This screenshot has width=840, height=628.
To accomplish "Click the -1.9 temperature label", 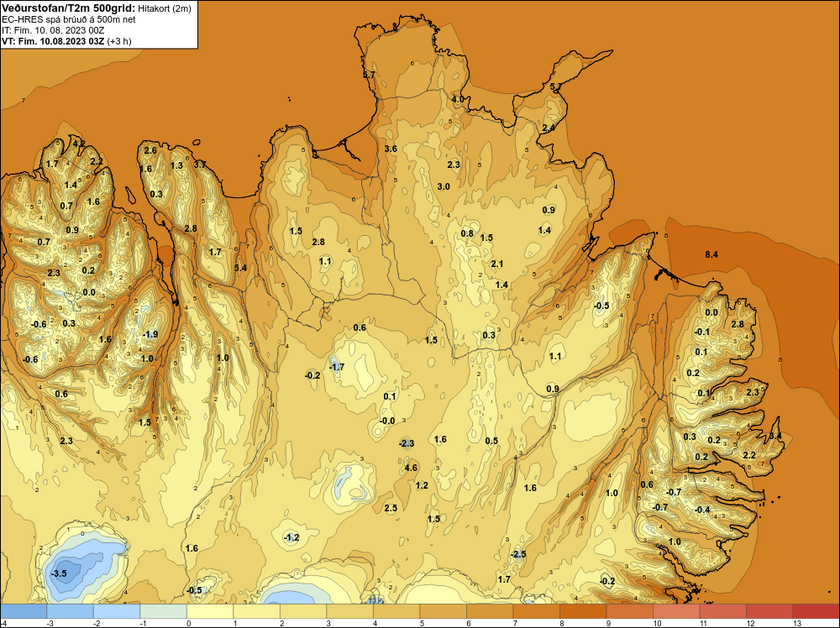I will coord(150,335).
